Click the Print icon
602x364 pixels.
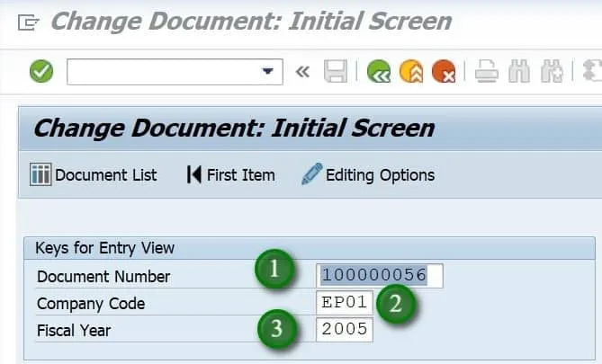(x=487, y=71)
